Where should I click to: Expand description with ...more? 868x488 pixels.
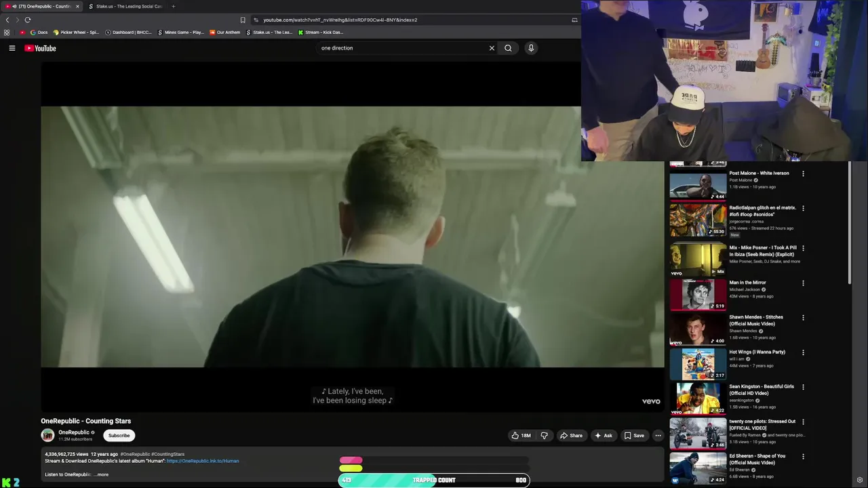click(100, 474)
